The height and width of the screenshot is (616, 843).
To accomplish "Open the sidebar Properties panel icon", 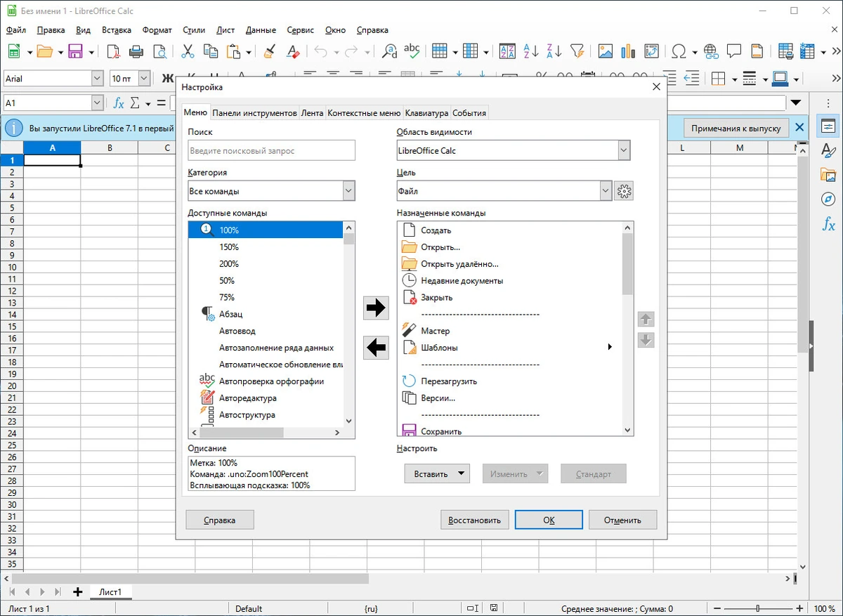I will point(828,126).
